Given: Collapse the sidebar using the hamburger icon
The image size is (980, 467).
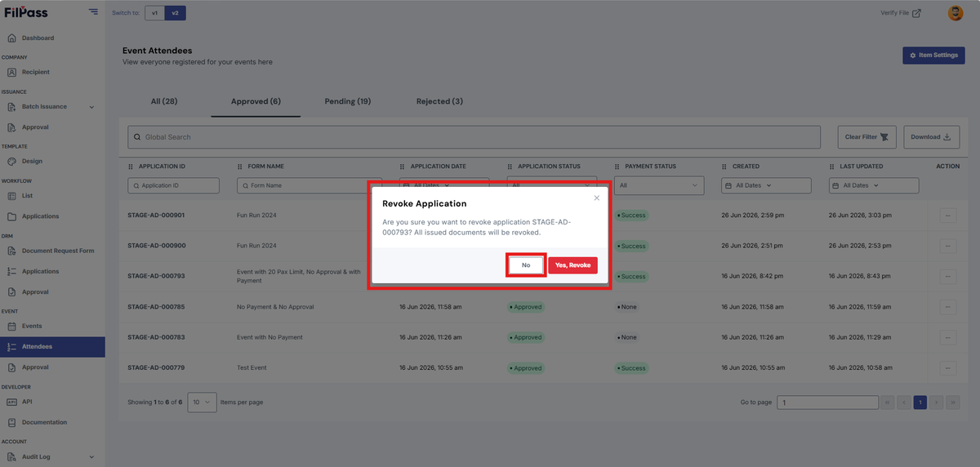Looking at the screenshot, I should [x=93, y=11].
